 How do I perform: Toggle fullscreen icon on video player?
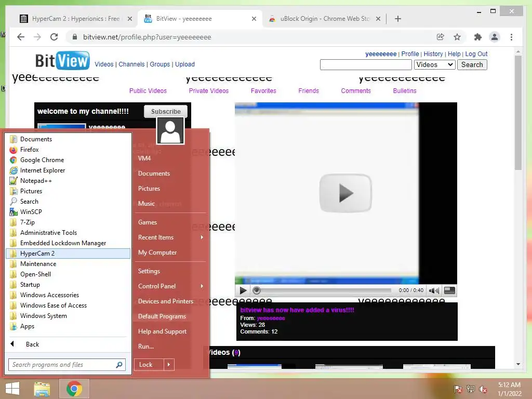coord(449,290)
